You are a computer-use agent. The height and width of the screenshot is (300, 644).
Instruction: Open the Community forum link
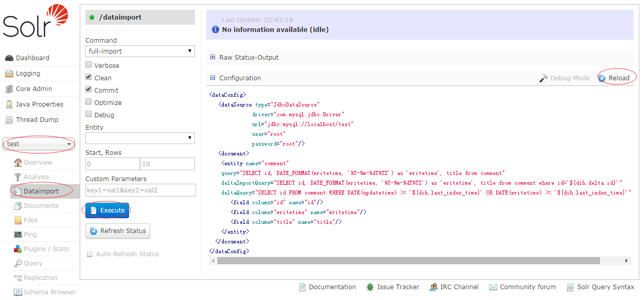528,287
